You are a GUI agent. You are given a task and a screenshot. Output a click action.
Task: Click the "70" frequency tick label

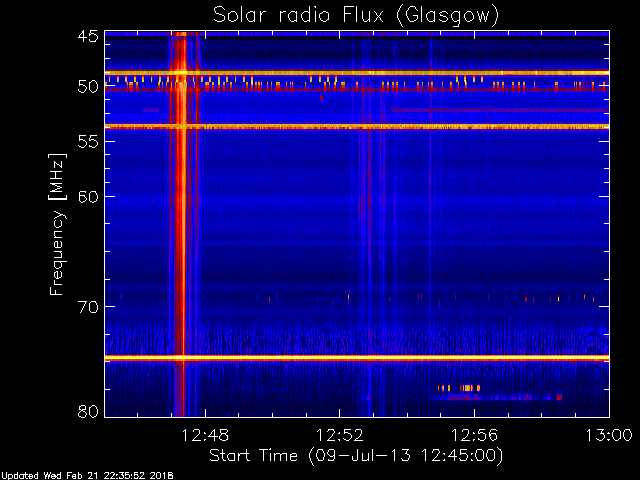click(88, 307)
